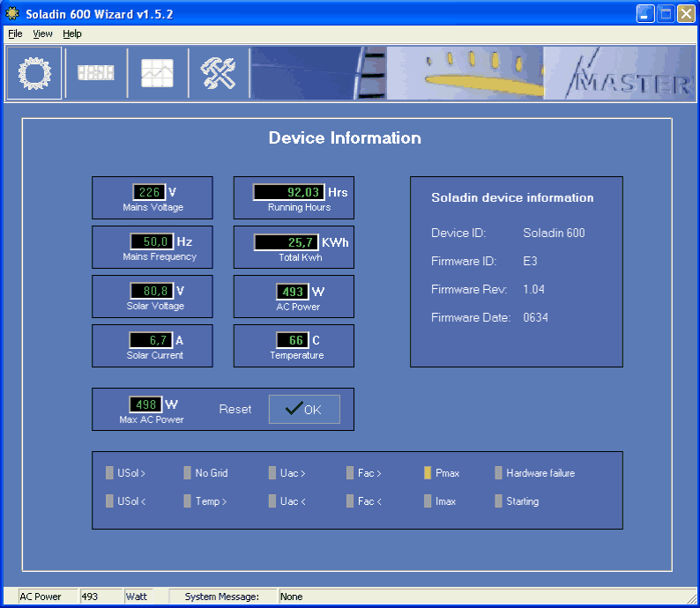The height and width of the screenshot is (608, 700).
Task: Click the None system message value
Action: 292,597
